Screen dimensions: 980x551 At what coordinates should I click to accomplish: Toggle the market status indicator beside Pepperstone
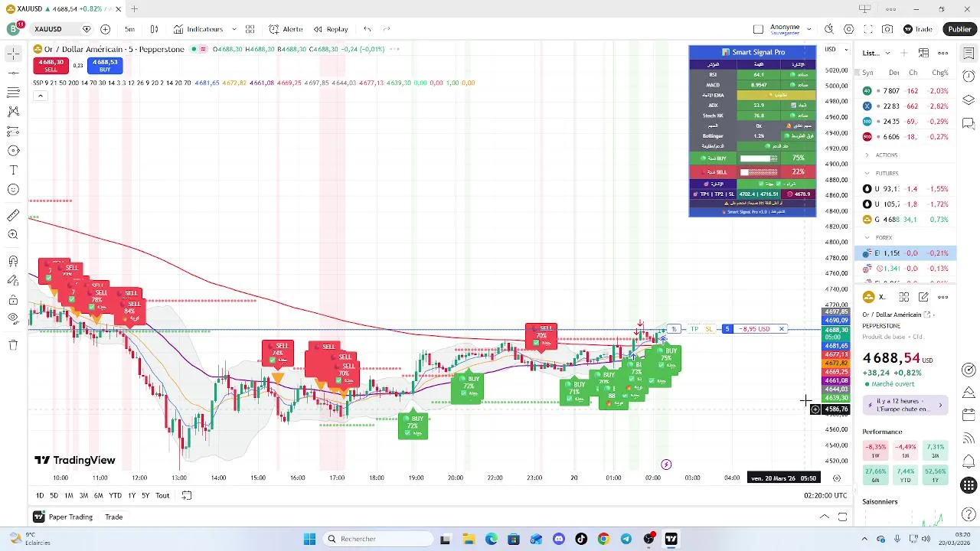click(194, 49)
